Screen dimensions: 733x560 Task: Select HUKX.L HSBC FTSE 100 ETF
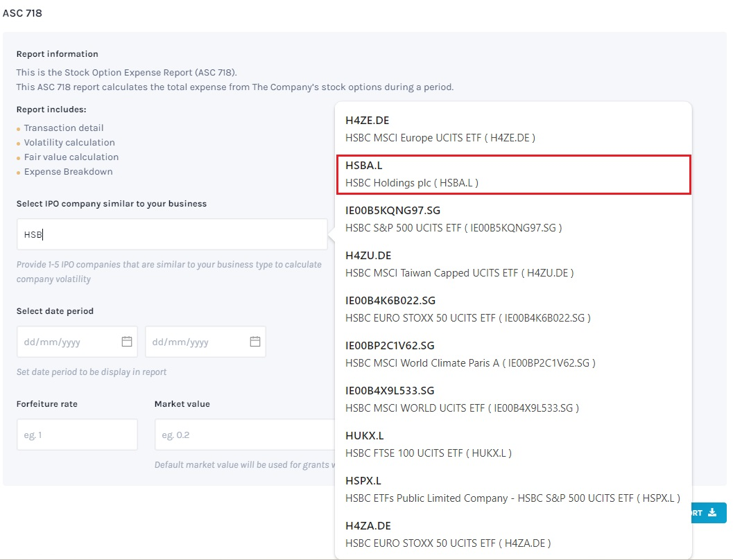tap(513, 444)
